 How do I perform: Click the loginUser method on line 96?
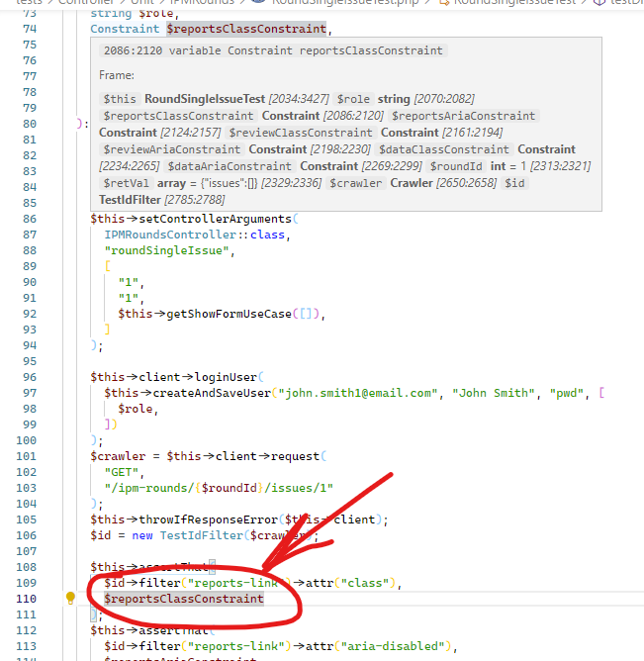tap(226, 377)
